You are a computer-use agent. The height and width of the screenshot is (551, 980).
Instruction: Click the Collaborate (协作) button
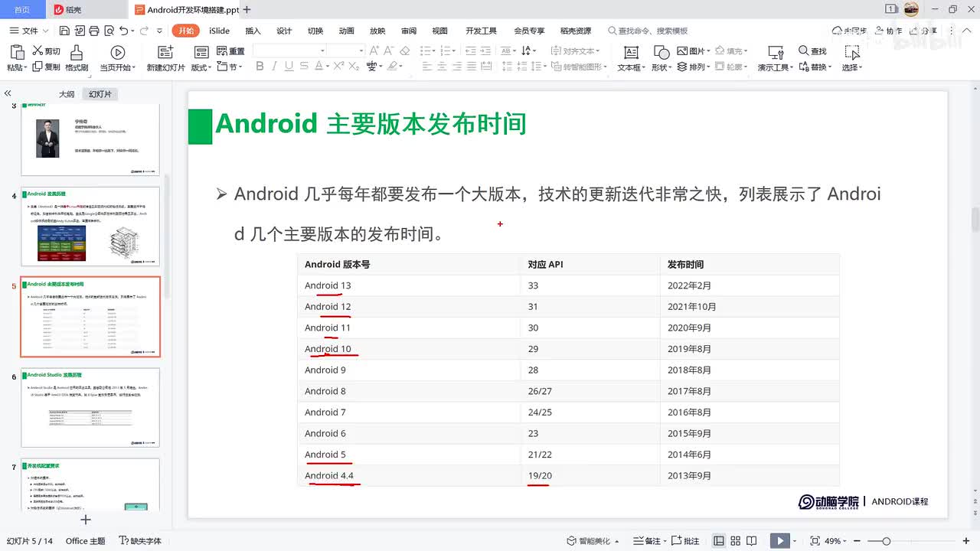[888, 31]
